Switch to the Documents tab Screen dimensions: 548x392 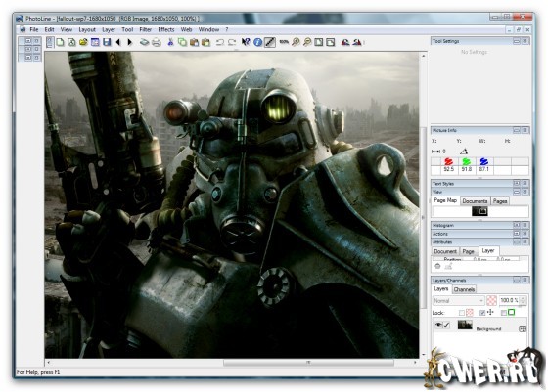coord(475,201)
